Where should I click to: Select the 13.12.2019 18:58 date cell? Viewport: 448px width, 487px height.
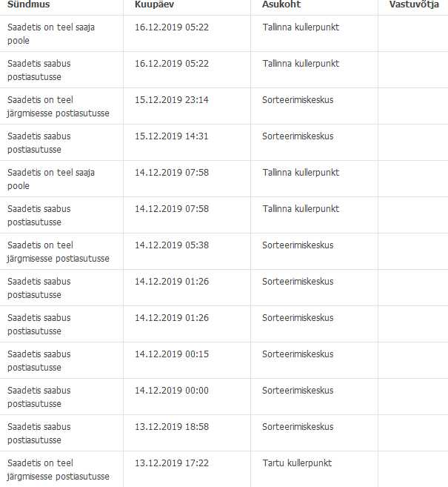coord(172,427)
